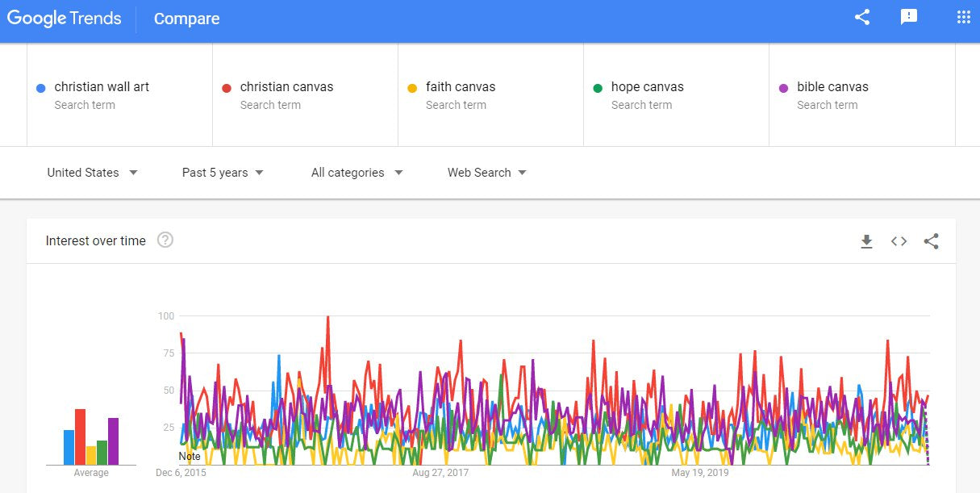Screen dimensions: 980x493
Task: Click the Compare header label
Action: pos(186,19)
